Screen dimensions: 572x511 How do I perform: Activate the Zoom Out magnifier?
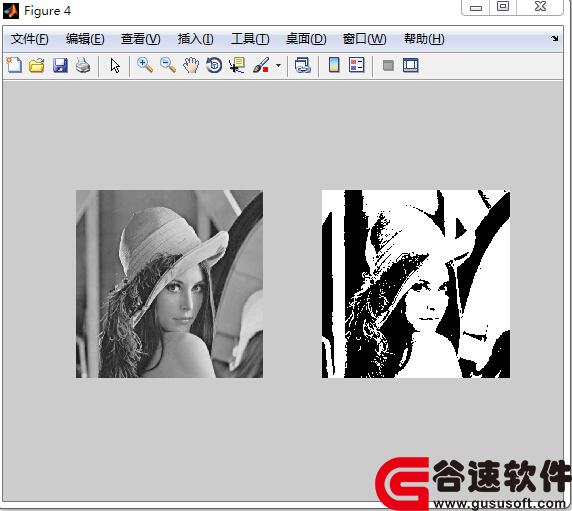click(168, 66)
